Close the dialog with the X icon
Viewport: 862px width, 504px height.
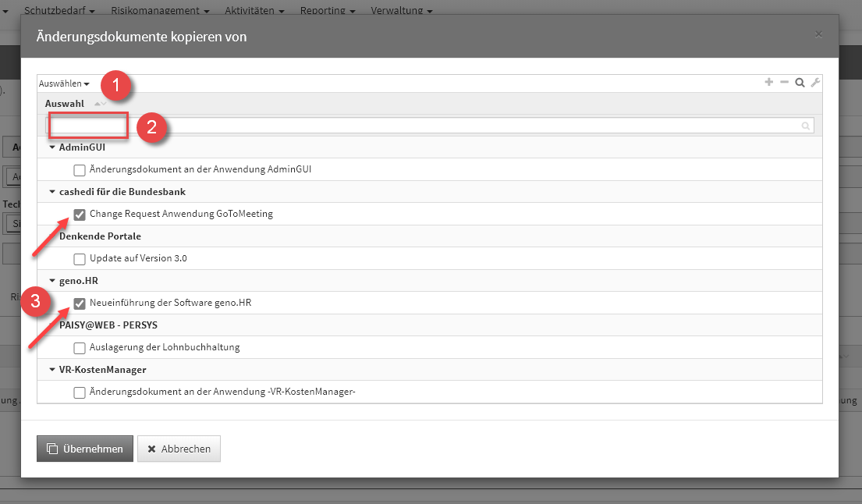pyautogui.click(x=818, y=34)
